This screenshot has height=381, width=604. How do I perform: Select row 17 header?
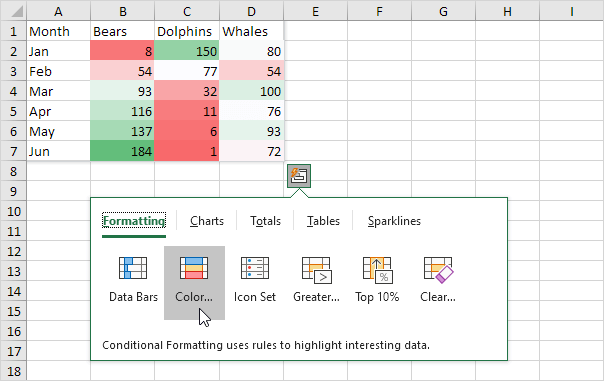click(x=13, y=351)
